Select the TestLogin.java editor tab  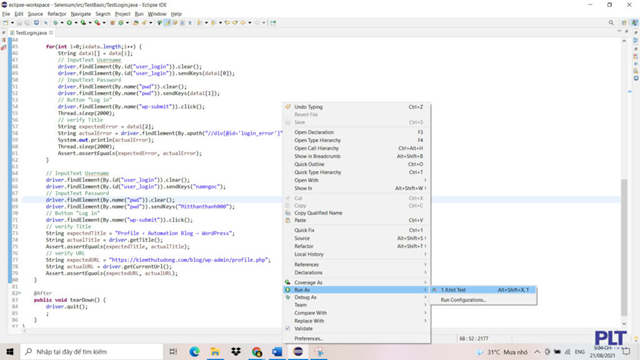[31, 33]
